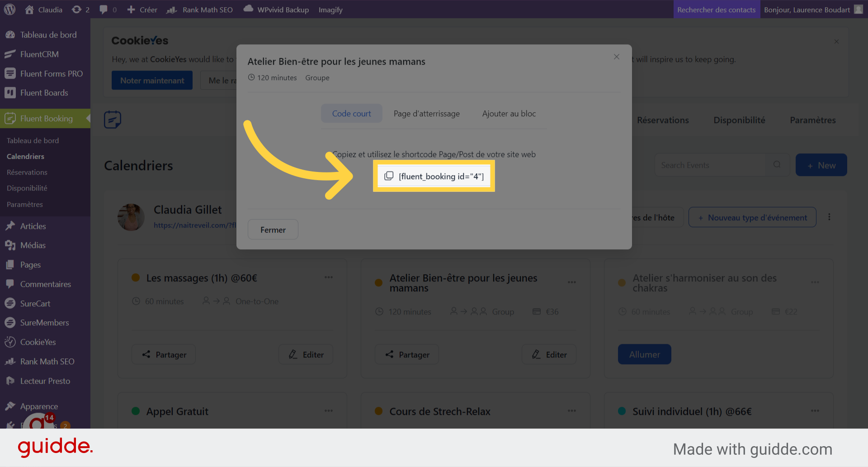Click Rechercher des contacts
This screenshot has width=868, height=467.
[717, 10]
